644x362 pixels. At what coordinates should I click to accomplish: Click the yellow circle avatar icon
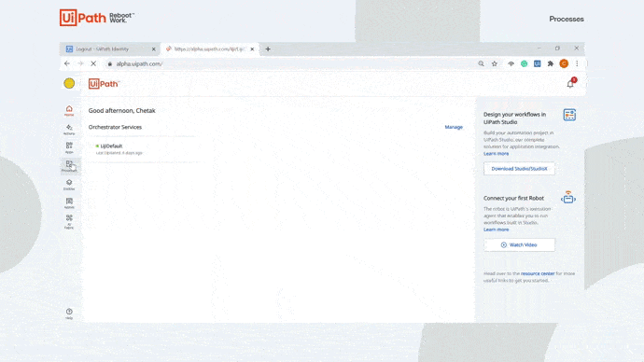point(69,83)
